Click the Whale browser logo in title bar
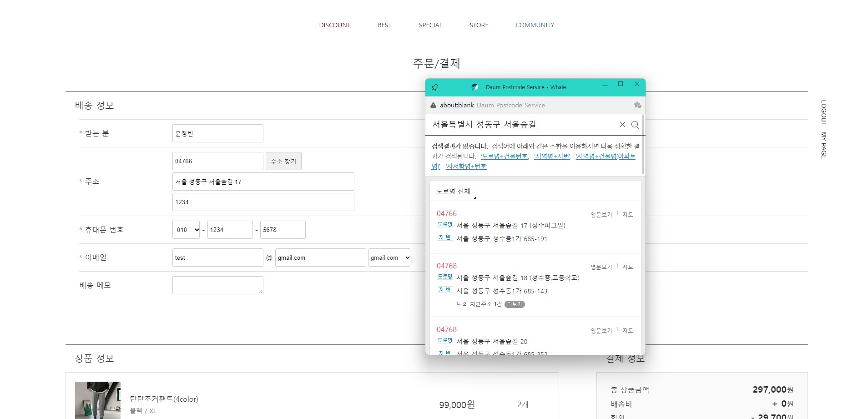The height and width of the screenshot is (419, 868). (x=475, y=87)
